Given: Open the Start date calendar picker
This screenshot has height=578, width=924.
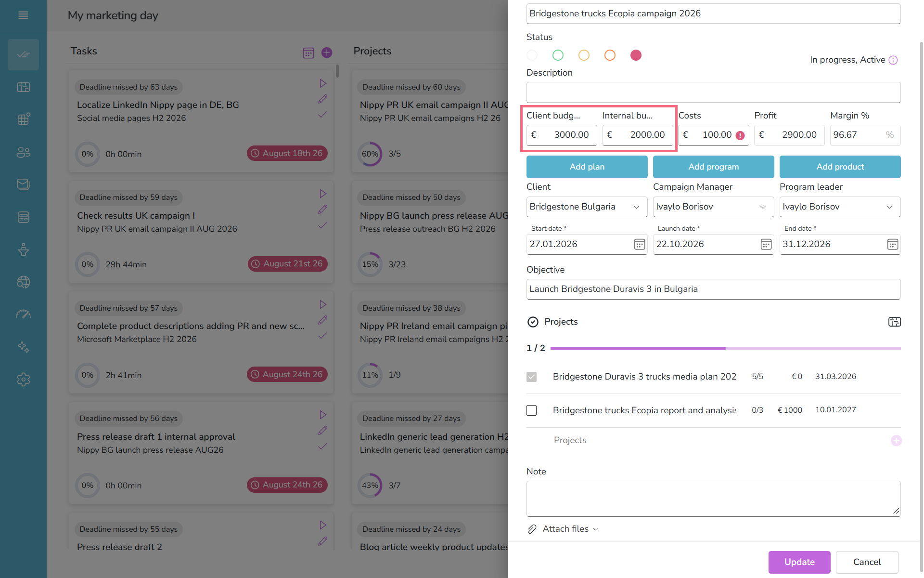Looking at the screenshot, I should pyautogui.click(x=640, y=244).
